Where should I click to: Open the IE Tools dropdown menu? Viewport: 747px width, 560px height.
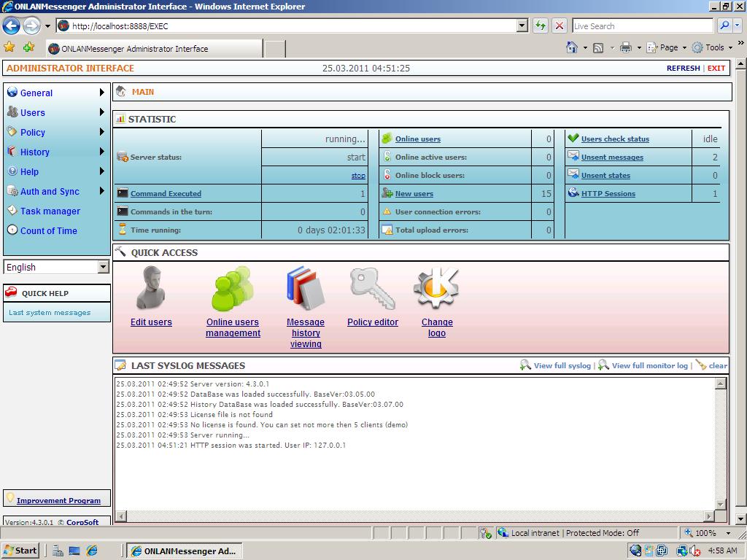[713, 47]
